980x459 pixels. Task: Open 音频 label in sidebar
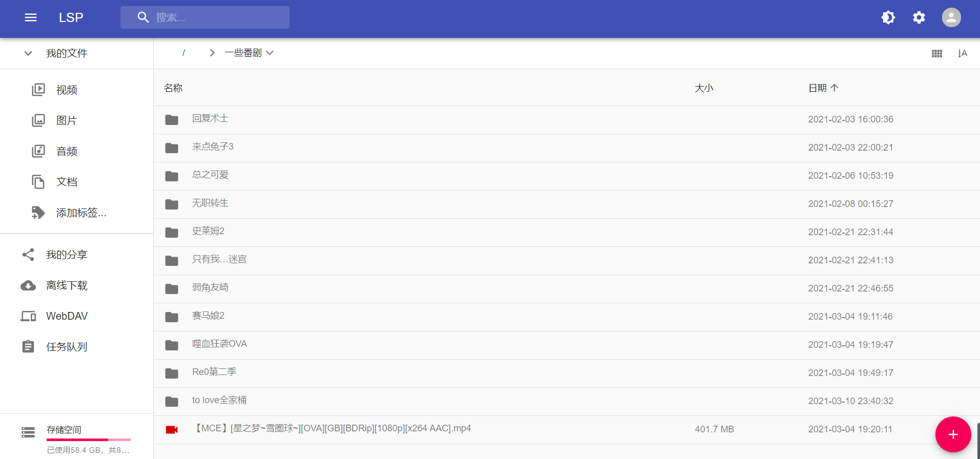pyautogui.click(x=67, y=151)
